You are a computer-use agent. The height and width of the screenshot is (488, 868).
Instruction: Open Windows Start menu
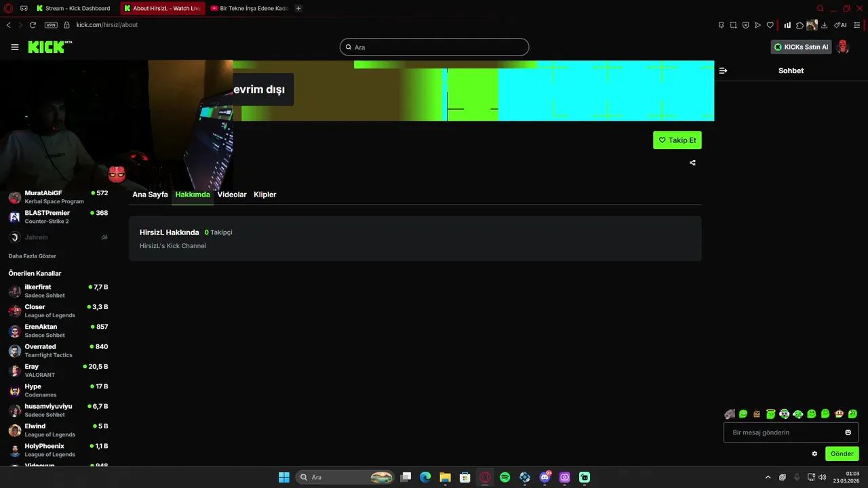click(x=284, y=477)
